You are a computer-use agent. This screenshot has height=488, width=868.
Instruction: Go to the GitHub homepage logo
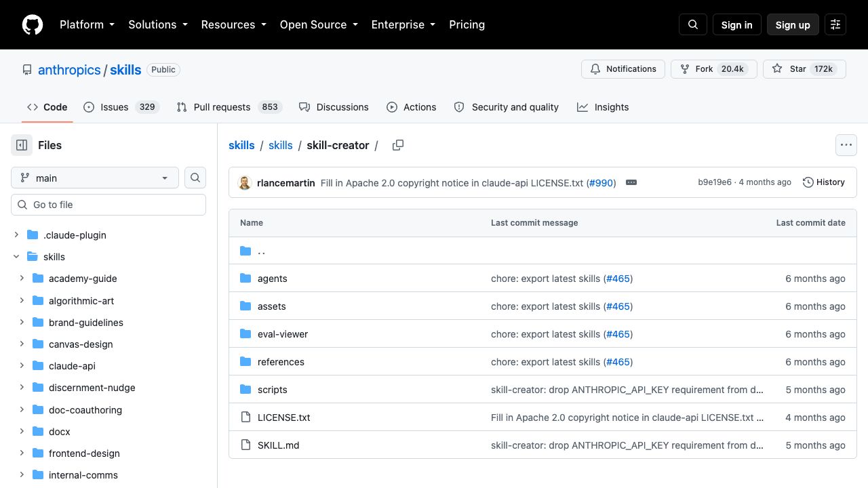click(33, 24)
